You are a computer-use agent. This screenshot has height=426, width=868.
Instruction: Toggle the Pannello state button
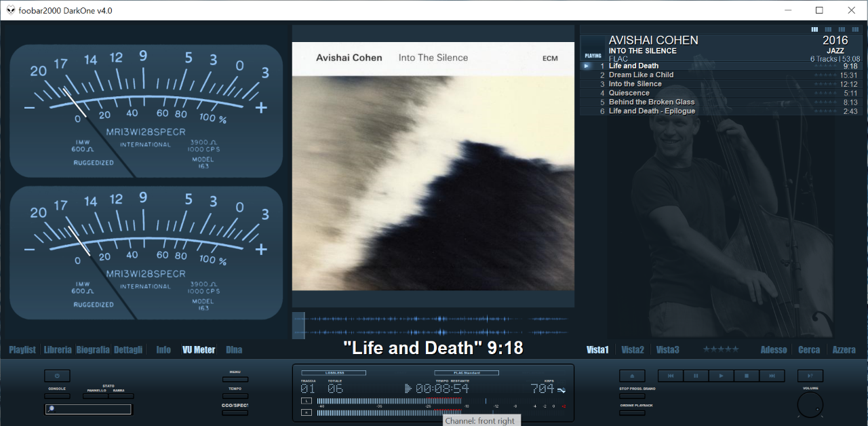(96, 396)
